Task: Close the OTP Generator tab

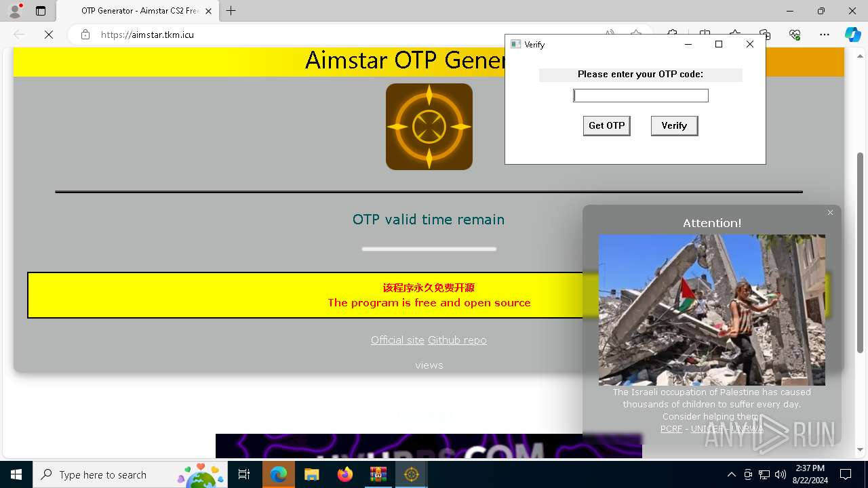Action: (208, 11)
